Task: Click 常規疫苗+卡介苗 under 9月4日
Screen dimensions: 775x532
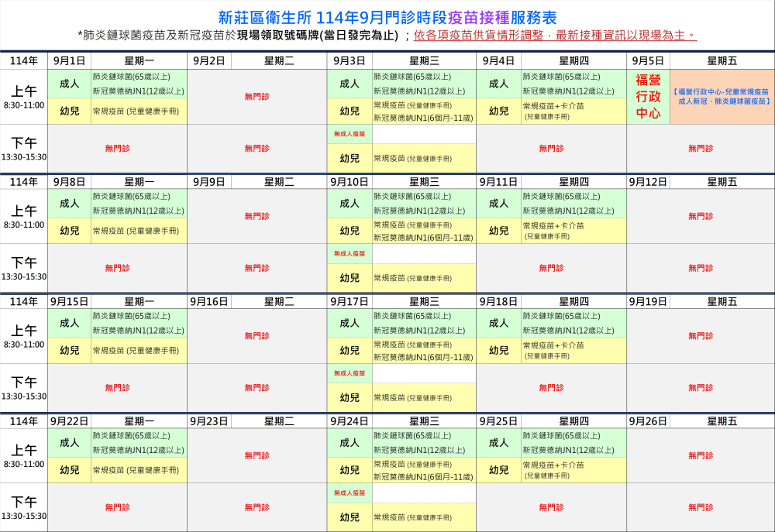Action: tap(553, 106)
